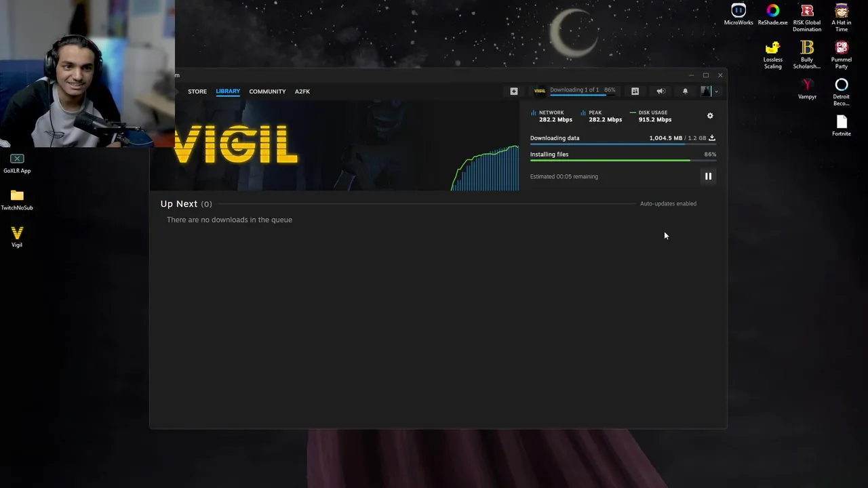Click Estimated 00:05 remaining text

coord(564,176)
